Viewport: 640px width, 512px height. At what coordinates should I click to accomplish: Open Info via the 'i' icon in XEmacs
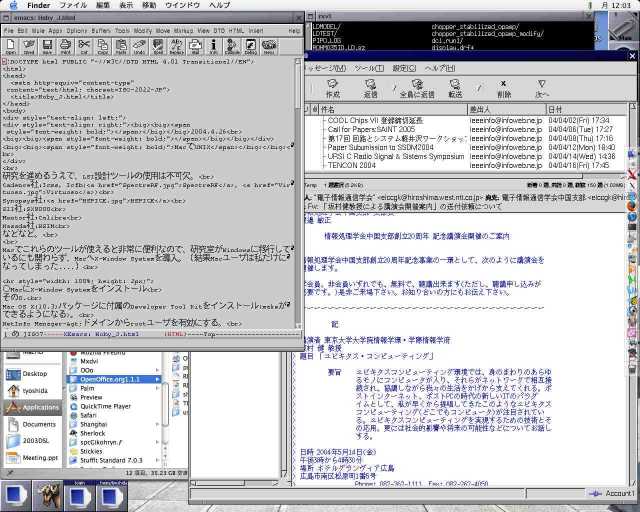213,47
